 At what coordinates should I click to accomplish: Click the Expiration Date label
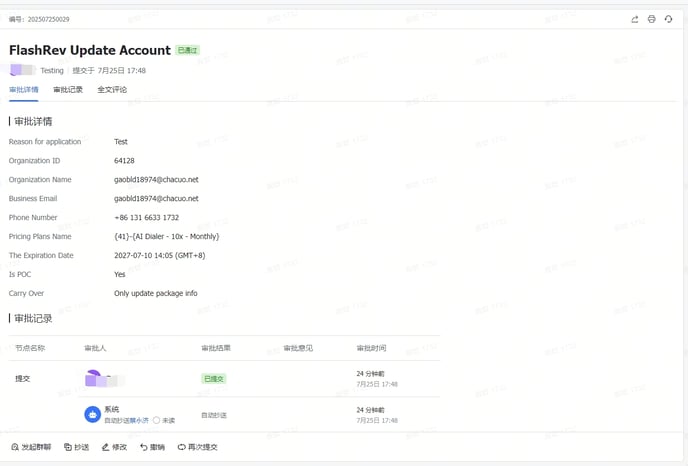tap(41, 255)
